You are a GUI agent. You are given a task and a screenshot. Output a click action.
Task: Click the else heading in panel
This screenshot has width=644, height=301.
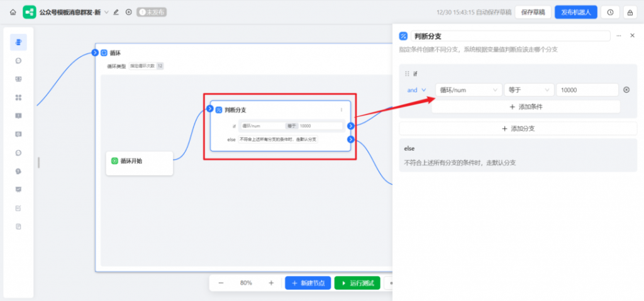pos(409,148)
